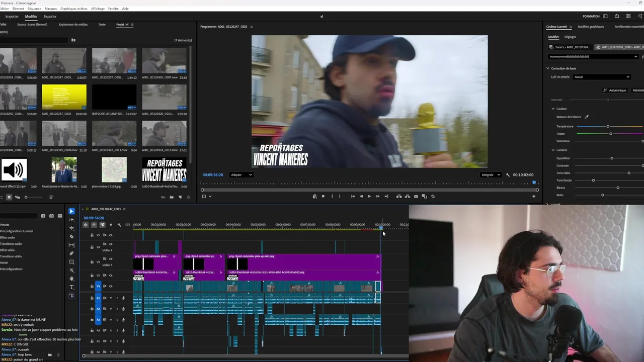The image size is (644, 362).
Task: Collapse the Correction de base section
Action: (548, 68)
